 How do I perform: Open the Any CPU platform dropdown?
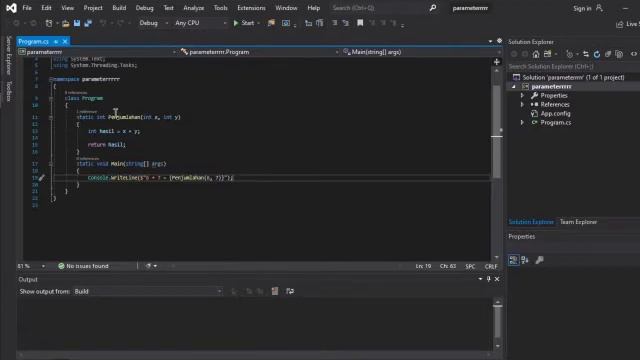point(200,23)
